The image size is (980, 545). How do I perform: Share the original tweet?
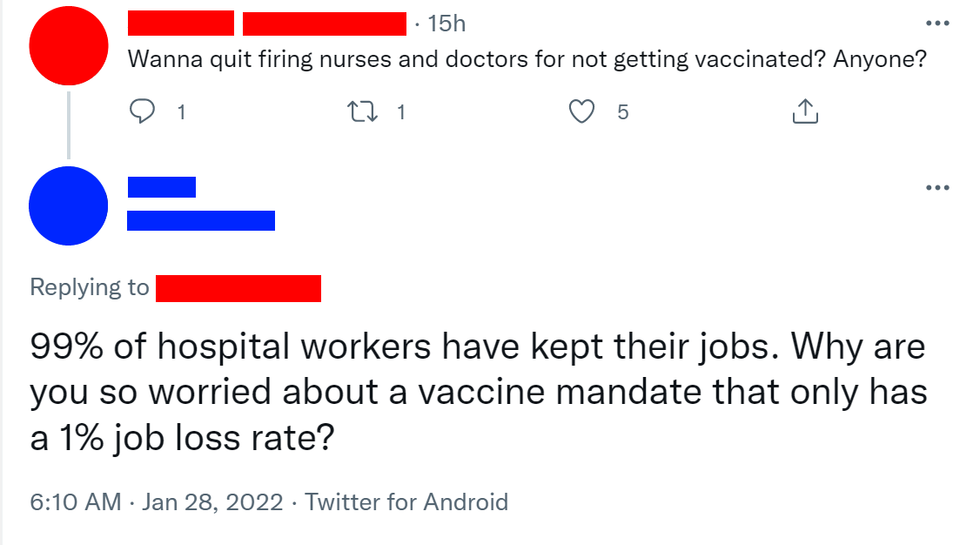pos(805,111)
